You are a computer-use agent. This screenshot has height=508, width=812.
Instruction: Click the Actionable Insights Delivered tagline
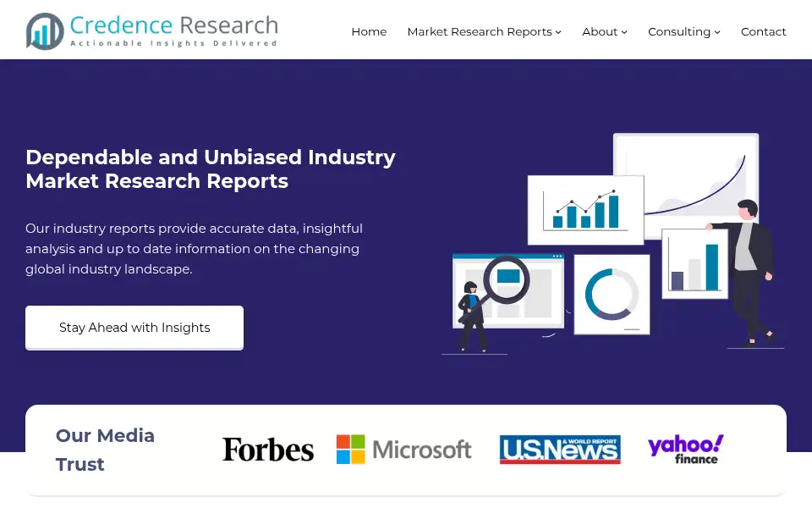(174, 43)
